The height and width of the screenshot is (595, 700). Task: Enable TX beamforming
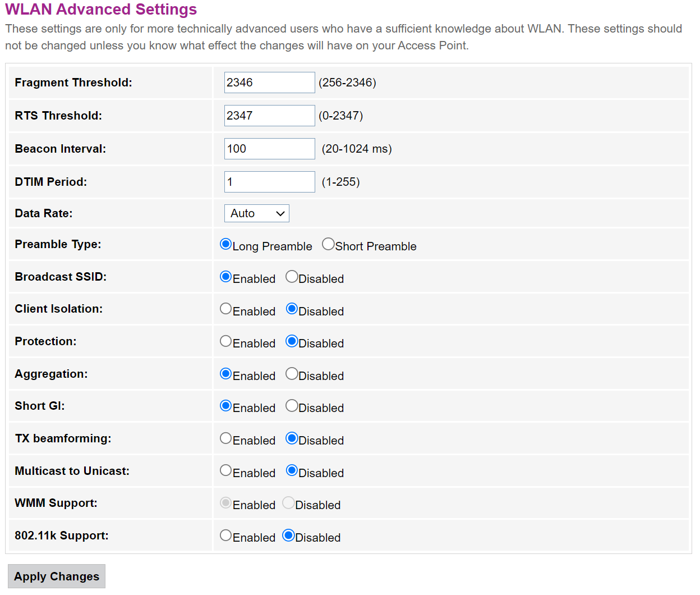click(226, 438)
